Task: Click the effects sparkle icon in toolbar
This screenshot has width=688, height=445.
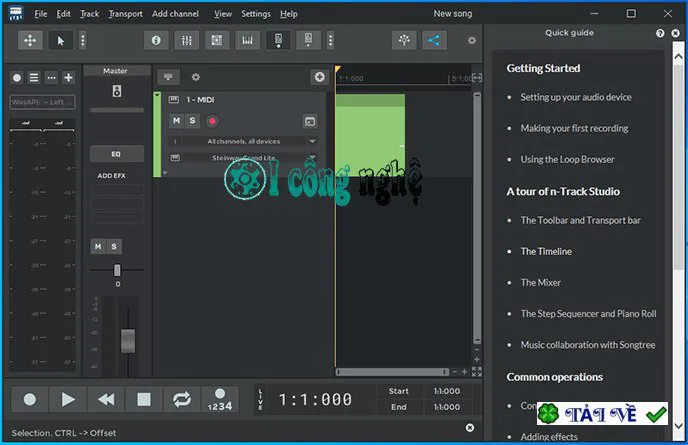Action: point(404,40)
